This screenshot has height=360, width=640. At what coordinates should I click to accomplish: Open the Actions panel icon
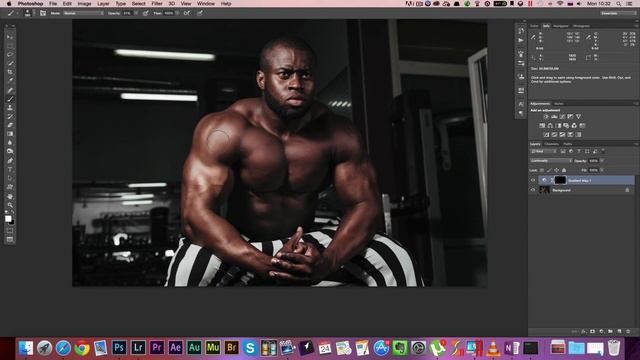tap(521, 40)
